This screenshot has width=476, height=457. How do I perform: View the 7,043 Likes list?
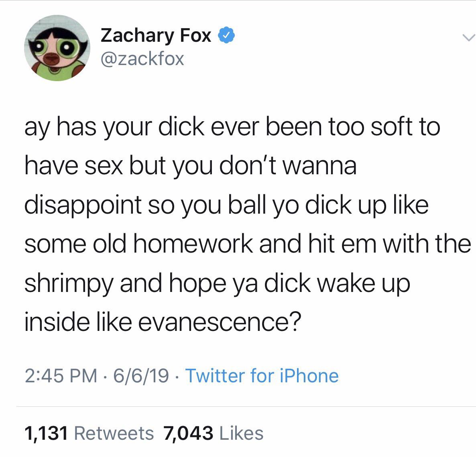(x=213, y=433)
